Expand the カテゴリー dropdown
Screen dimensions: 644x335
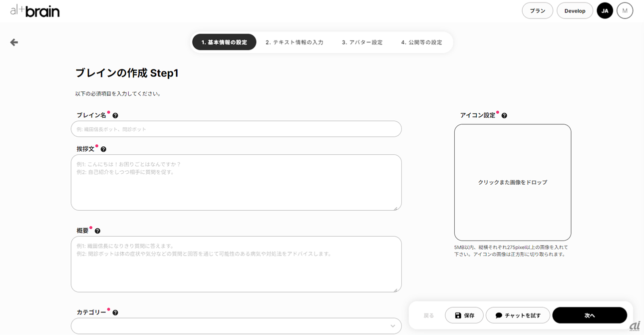(x=236, y=326)
